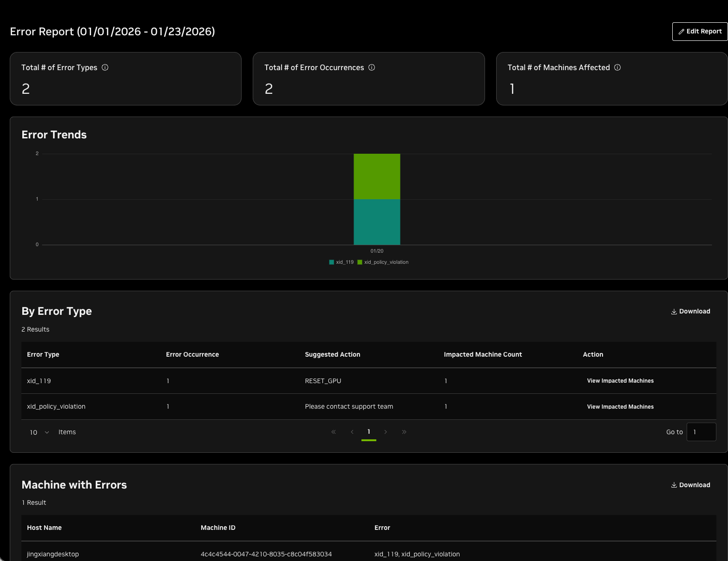Click the teal xid_119 bar segment
This screenshot has height=561, width=728.
pyautogui.click(x=377, y=222)
